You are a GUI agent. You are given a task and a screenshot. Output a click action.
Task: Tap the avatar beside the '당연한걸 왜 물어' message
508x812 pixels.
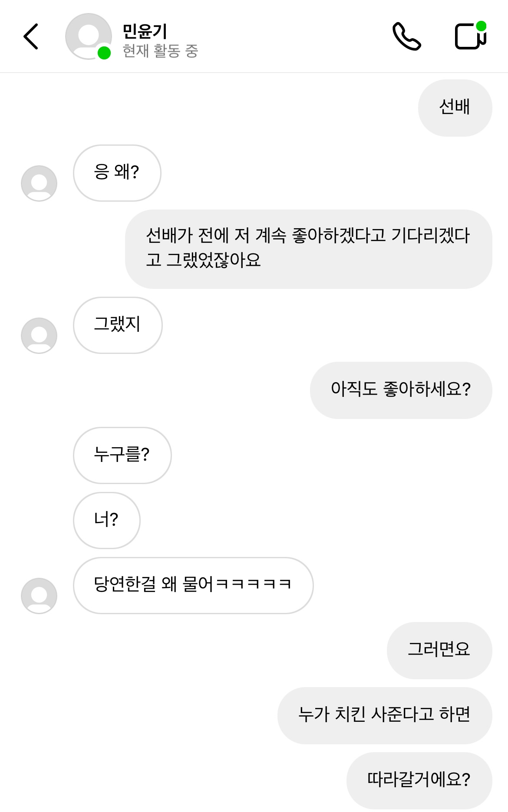tap(39, 596)
